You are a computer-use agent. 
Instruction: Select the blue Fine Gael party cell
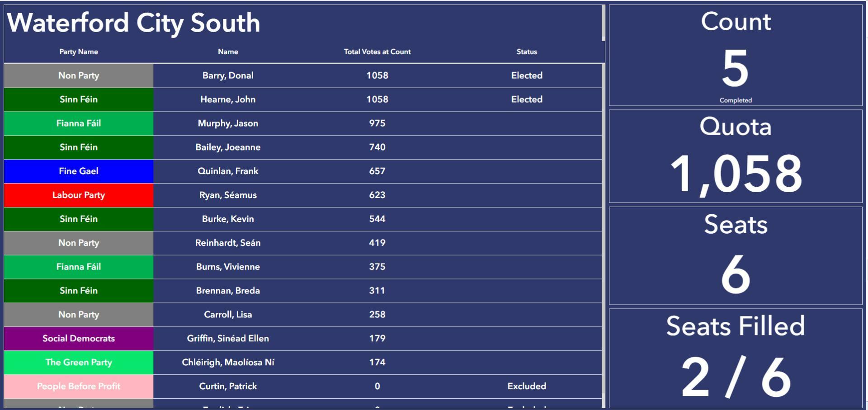pos(79,171)
